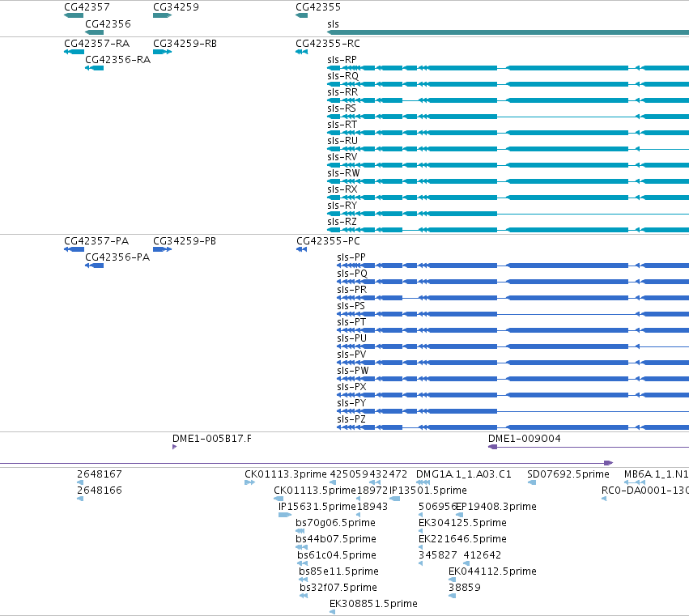Open the sls-RP transcript label

tap(342, 60)
